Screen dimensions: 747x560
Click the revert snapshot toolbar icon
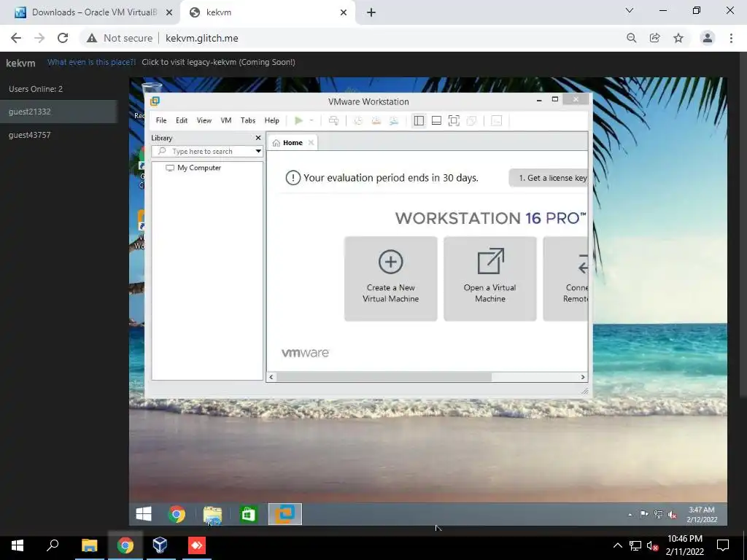point(376,120)
